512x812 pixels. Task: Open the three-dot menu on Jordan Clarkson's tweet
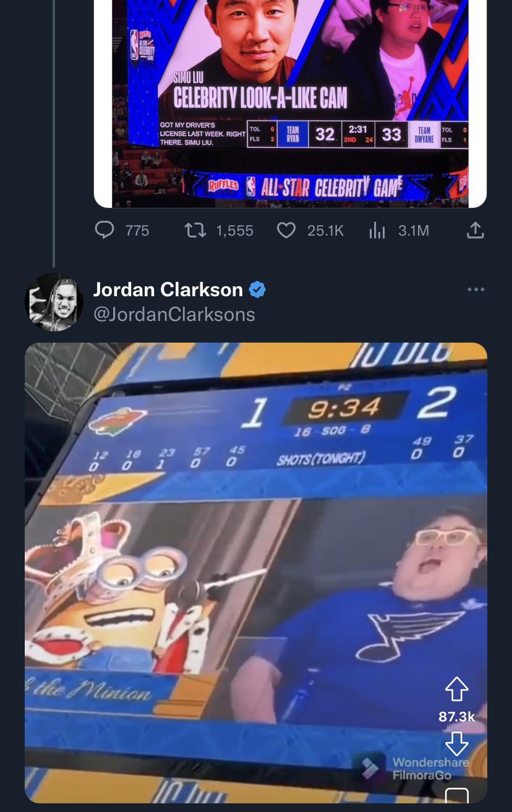(476, 289)
